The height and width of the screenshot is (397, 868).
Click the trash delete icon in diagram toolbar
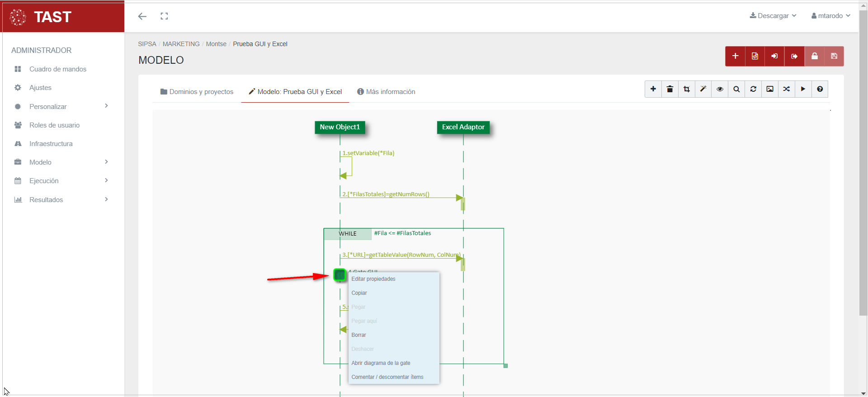click(x=670, y=89)
